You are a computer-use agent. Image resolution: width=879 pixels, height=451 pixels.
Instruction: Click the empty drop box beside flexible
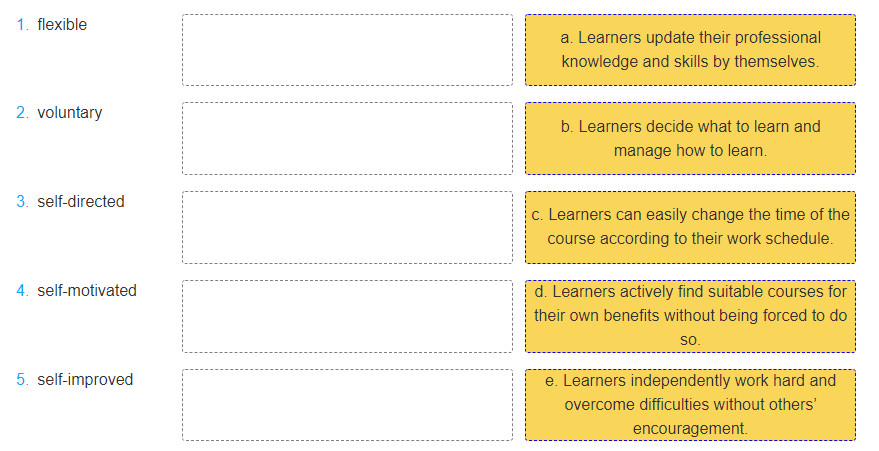(x=347, y=50)
